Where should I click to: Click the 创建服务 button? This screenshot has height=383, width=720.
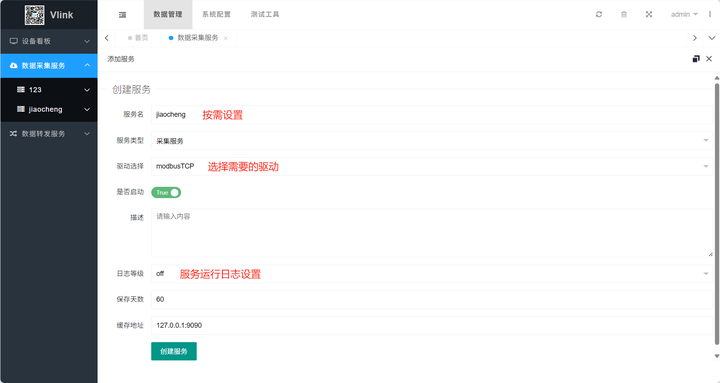174,351
